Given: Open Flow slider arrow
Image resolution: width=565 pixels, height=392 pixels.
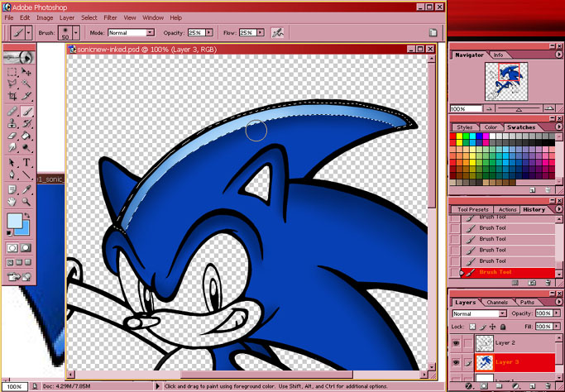Looking at the screenshot, I should pos(261,33).
